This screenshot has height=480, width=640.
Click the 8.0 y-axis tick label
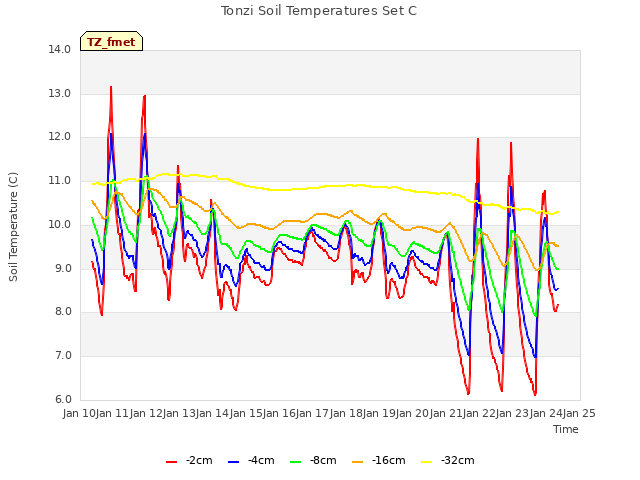click(62, 312)
